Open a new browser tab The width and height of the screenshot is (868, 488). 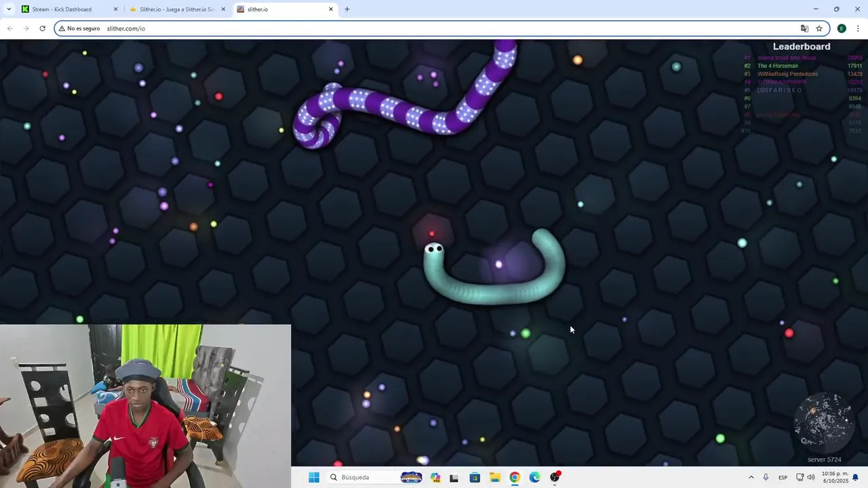coord(347,9)
